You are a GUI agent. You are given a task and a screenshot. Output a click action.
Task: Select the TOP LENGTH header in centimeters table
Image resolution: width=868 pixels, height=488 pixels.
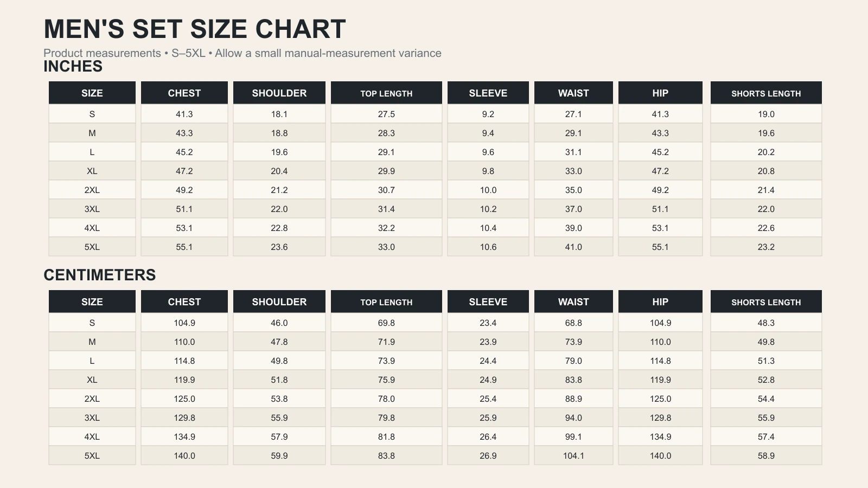tap(386, 301)
